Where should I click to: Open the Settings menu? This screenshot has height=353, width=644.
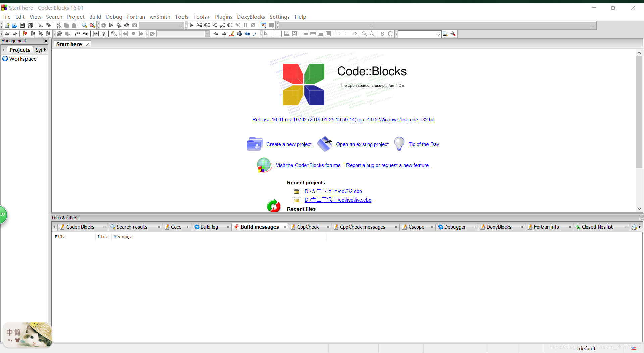[x=279, y=17]
